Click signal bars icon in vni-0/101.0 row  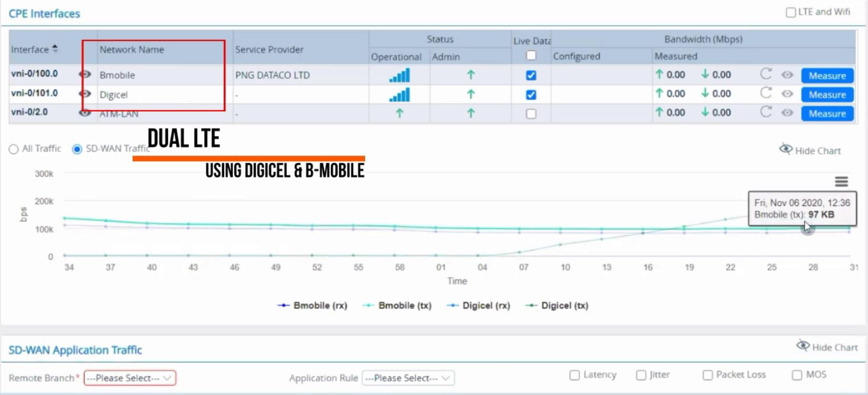[x=399, y=95]
